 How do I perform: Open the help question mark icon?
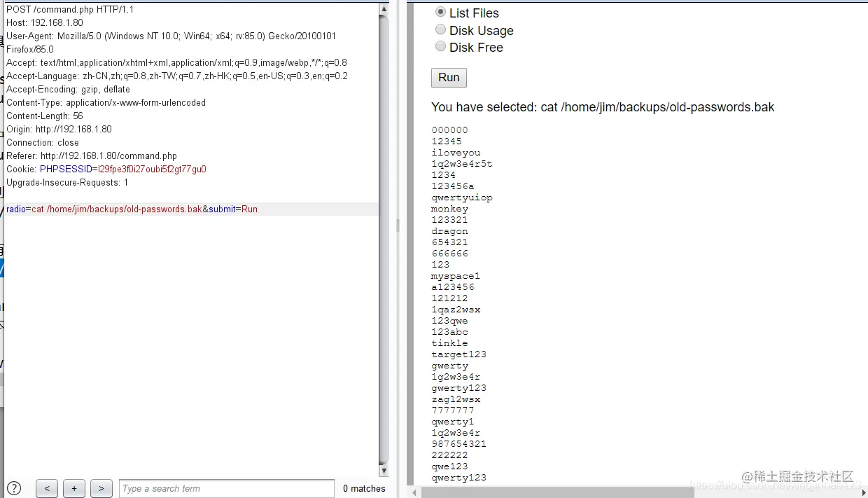point(14,488)
